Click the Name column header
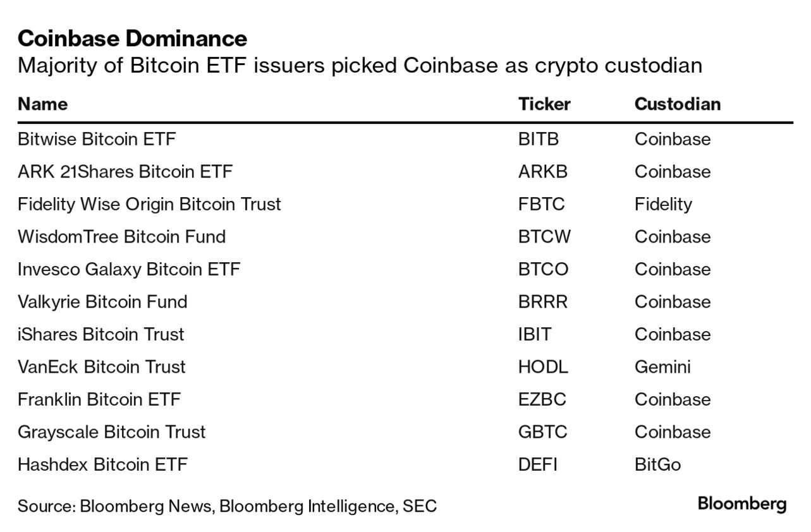Image resolution: width=811 pixels, height=532 pixels. [x=42, y=104]
